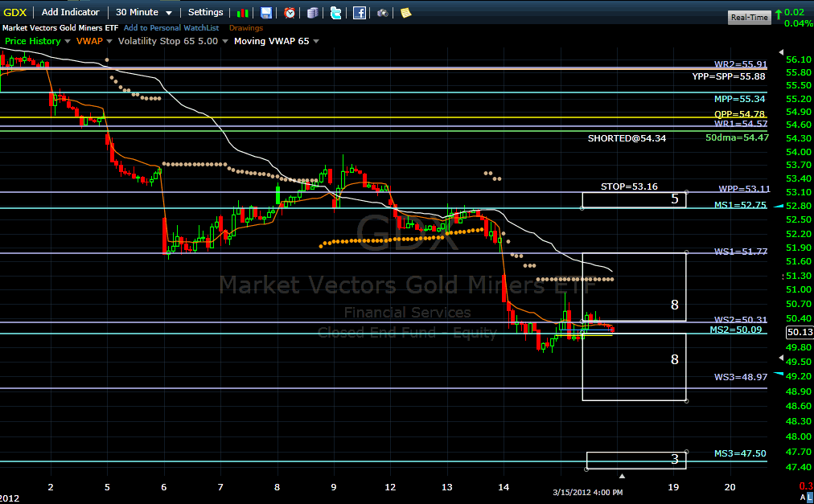Click the Volatility Stop 65 5.00 label
Viewport: 814px width, 504px height.
point(167,41)
